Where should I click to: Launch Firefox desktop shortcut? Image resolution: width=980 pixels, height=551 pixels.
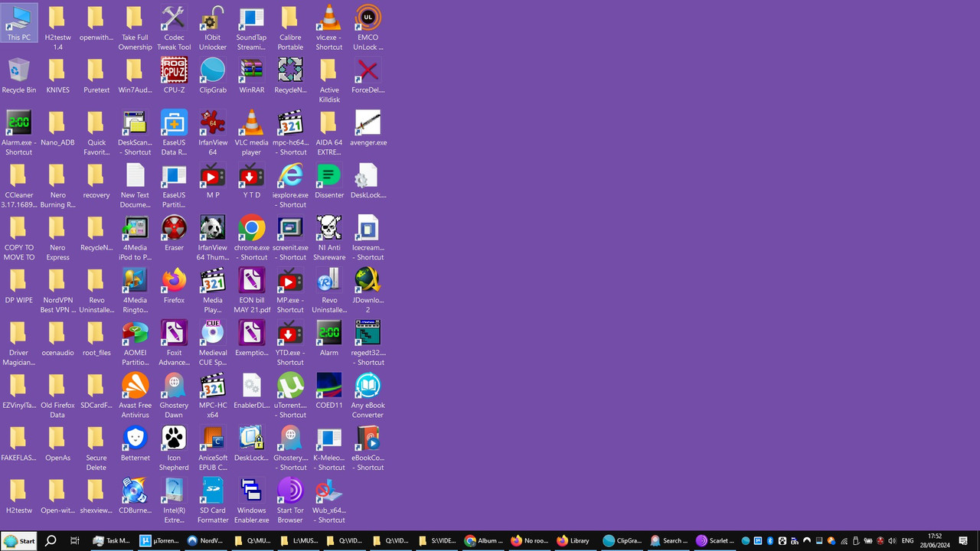click(x=174, y=286)
